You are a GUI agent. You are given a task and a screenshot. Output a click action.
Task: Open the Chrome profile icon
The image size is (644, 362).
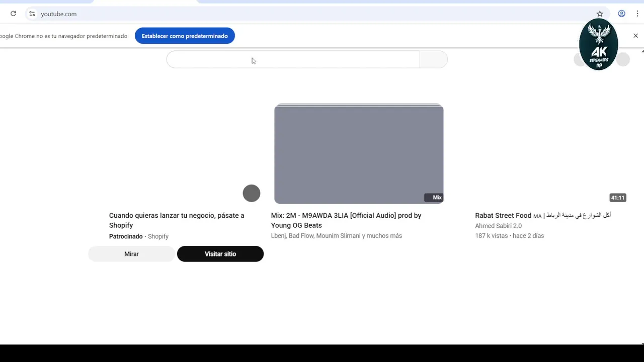click(622, 14)
